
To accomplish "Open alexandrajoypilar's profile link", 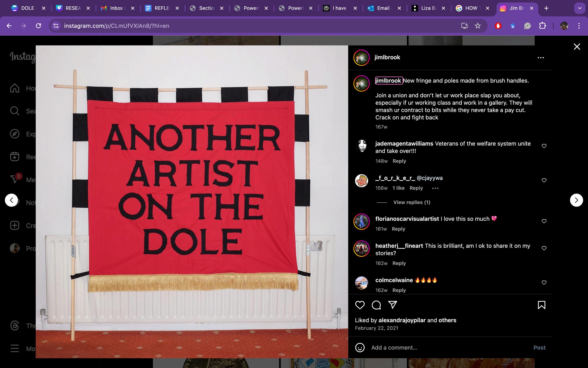I will tap(402, 320).
